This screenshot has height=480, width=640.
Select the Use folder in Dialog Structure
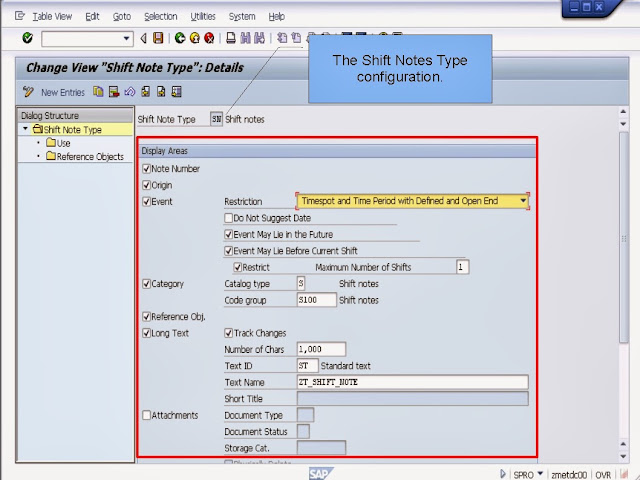pyautogui.click(x=58, y=143)
